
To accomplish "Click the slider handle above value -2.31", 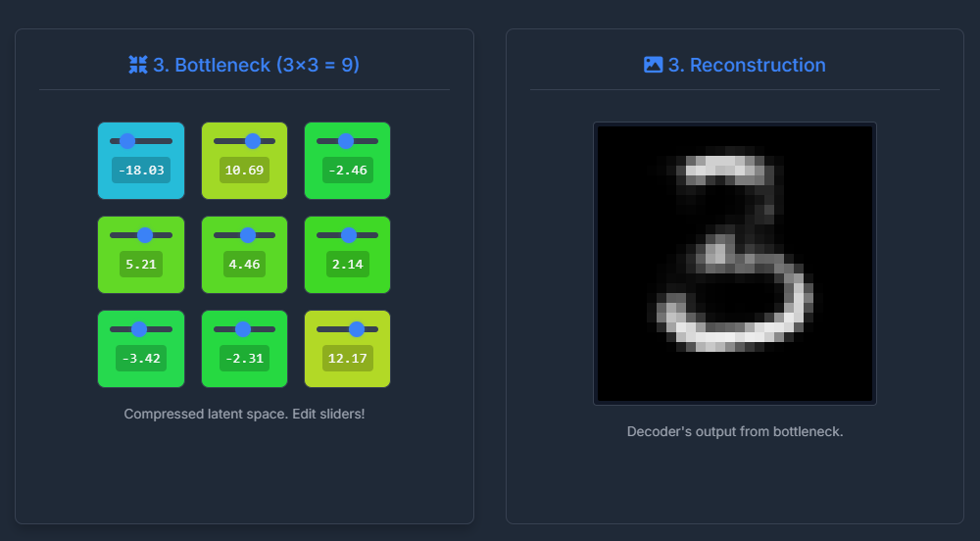I will [x=242, y=329].
